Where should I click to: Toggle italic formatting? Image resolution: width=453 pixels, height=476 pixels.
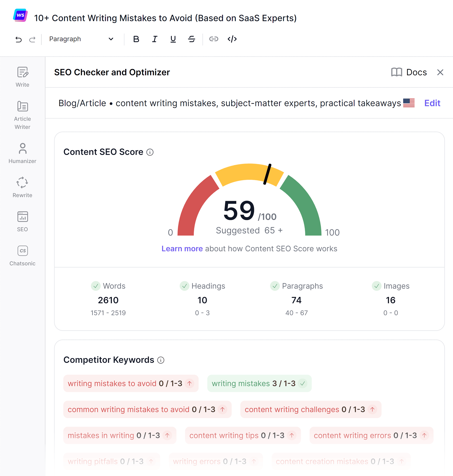tap(155, 39)
